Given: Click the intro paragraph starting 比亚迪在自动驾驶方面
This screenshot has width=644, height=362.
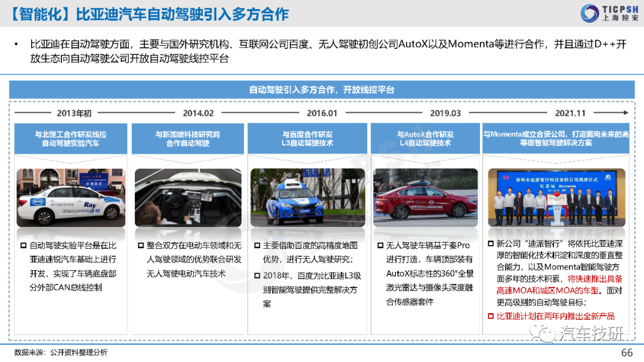Looking at the screenshot, I should pyautogui.click(x=328, y=51).
